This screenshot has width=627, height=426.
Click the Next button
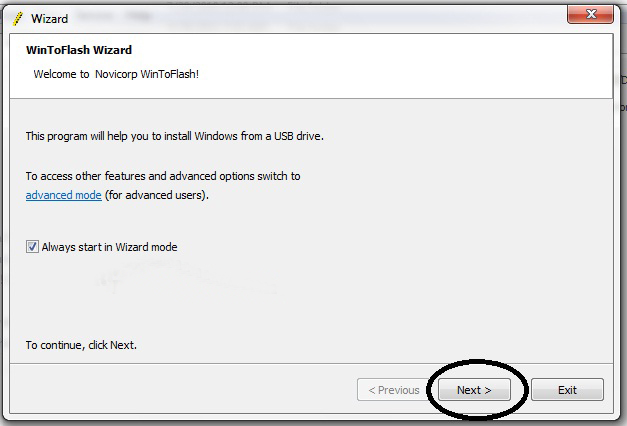474,390
